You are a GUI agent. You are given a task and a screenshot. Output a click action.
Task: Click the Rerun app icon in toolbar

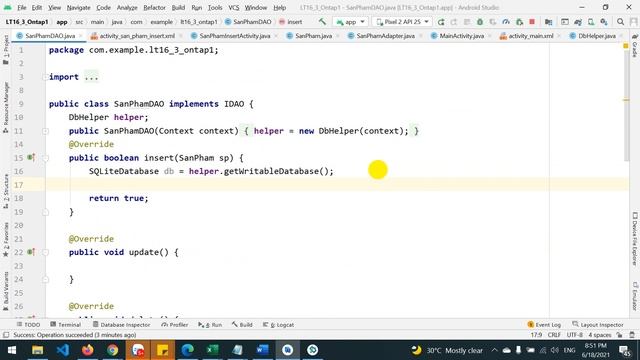pos(441,22)
